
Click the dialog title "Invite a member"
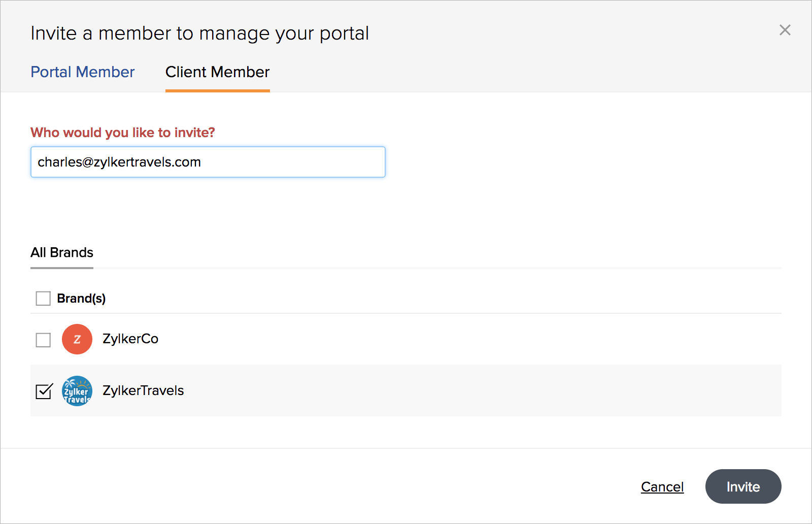coord(199,34)
